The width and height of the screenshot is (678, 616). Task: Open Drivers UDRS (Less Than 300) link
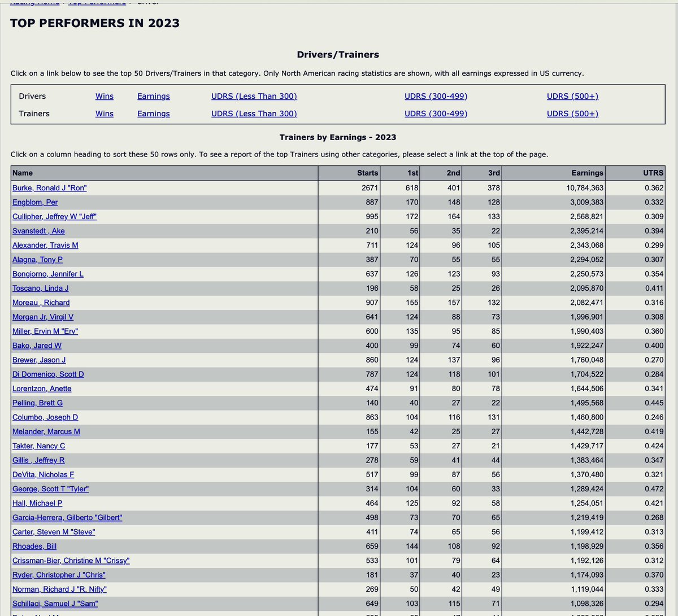[254, 96]
